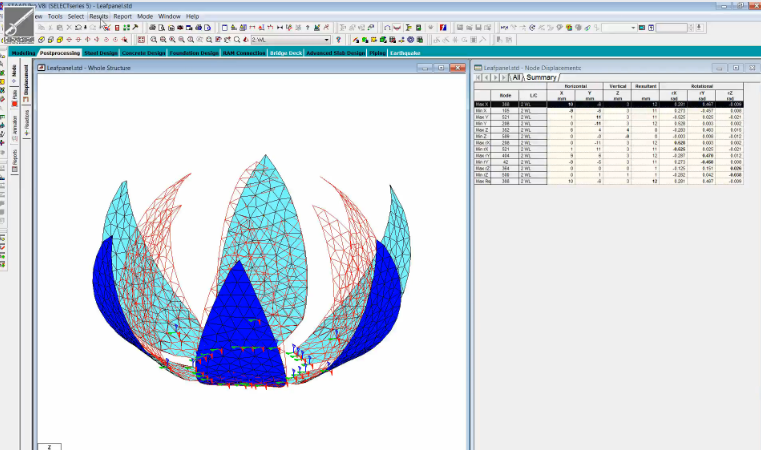The height and width of the screenshot is (450, 761).
Task: Click the download arrow icon at toolbar end
Action: 699,28
